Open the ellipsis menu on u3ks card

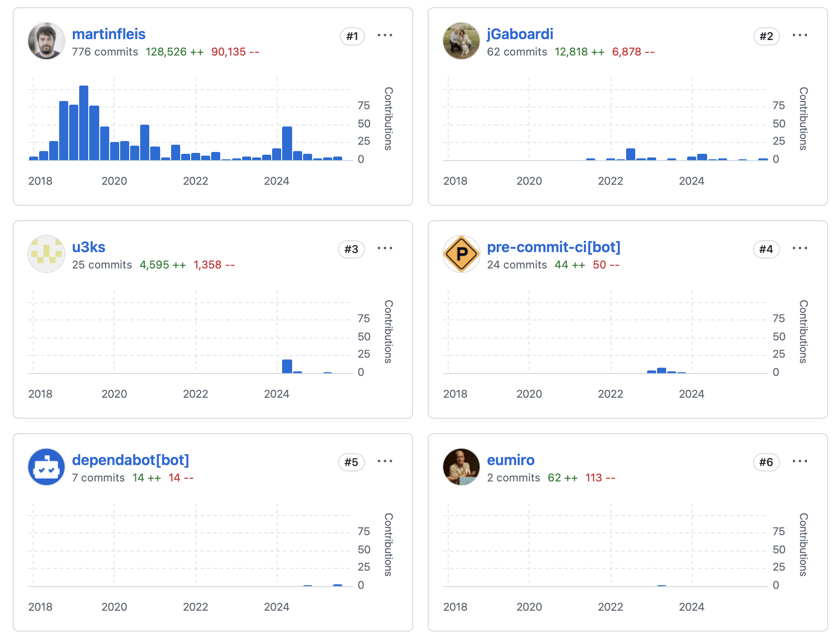(x=385, y=248)
